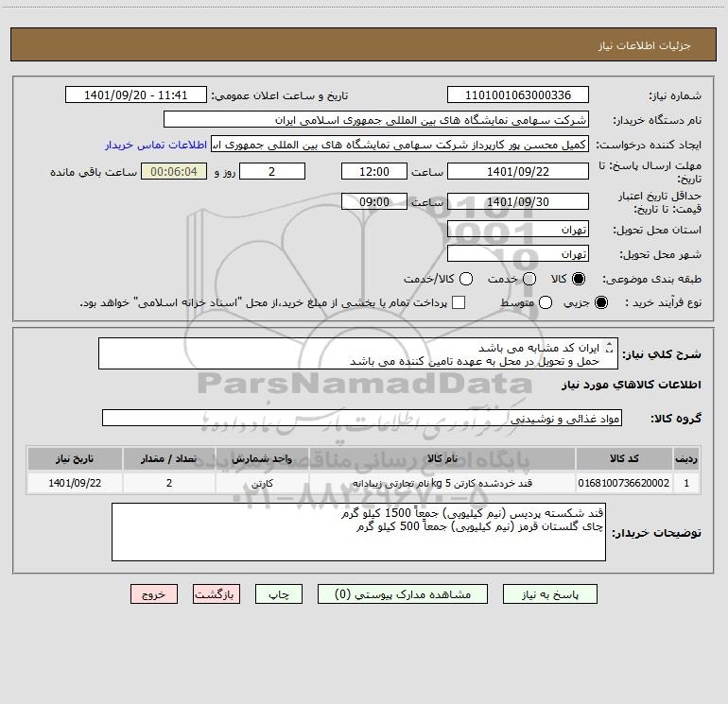Image resolution: width=728 pixels, height=704 pixels.
Task: Click the validity time field 09:00
Action: click(x=374, y=201)
